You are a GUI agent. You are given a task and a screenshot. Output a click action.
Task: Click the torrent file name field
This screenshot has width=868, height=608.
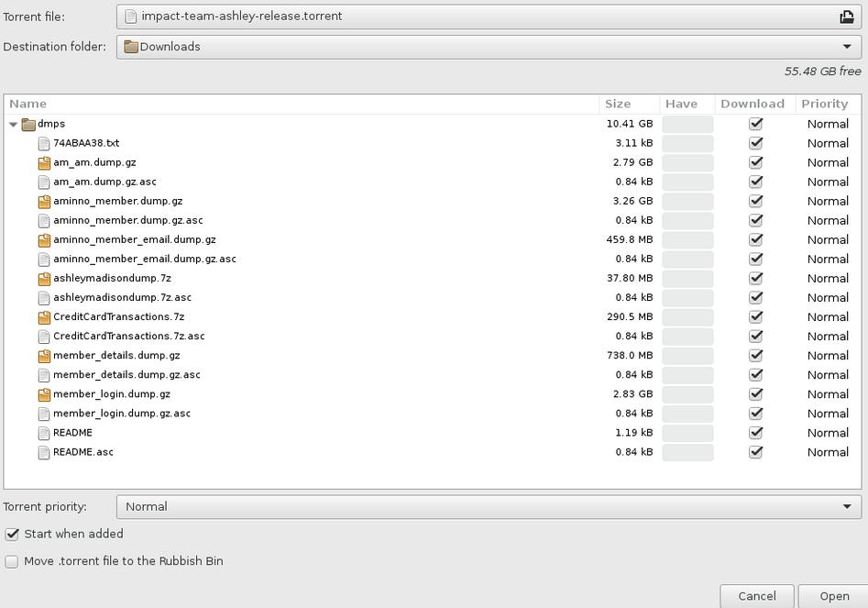click(x=489, y=17)
